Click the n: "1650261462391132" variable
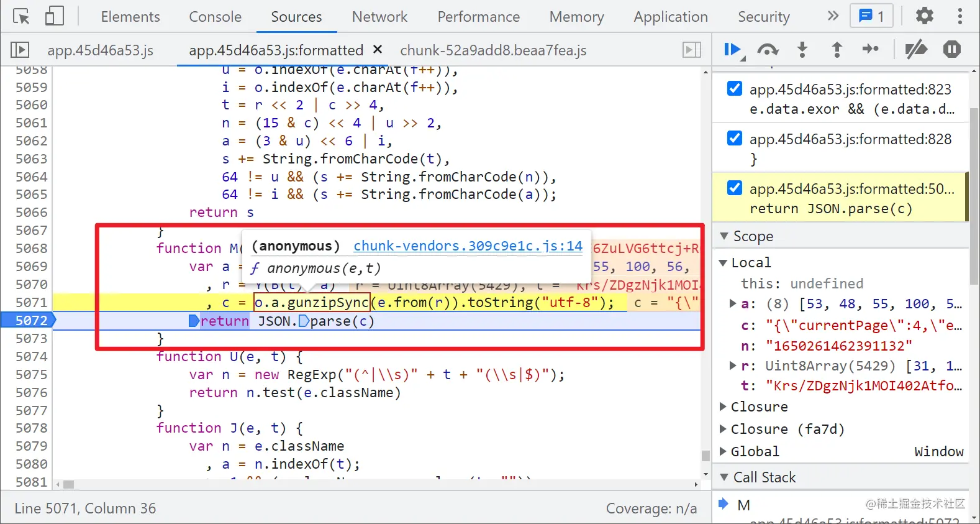This screenshot has width=980, height=524. (x=827, y=346)
